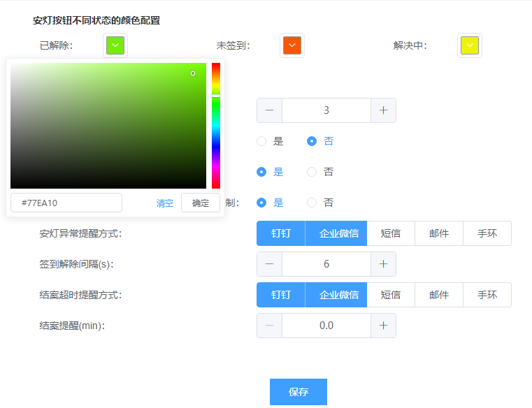Click minus icon beside the value 3
532x408 pixels.
(x=270, y=110)
